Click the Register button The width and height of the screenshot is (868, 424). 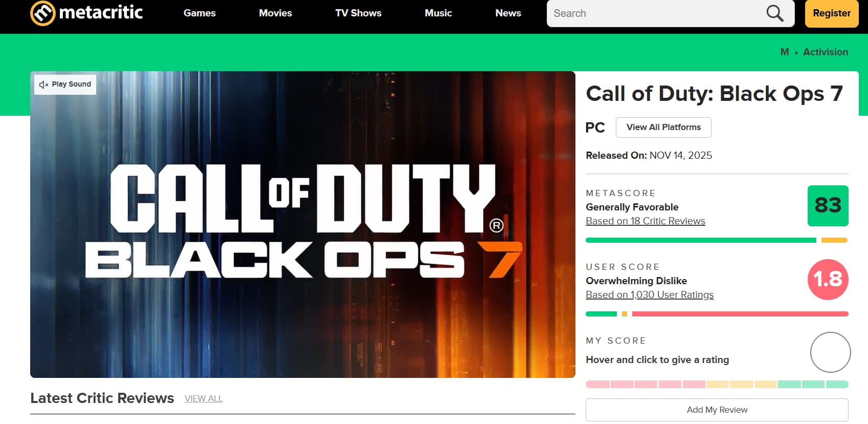pos(832,13)
